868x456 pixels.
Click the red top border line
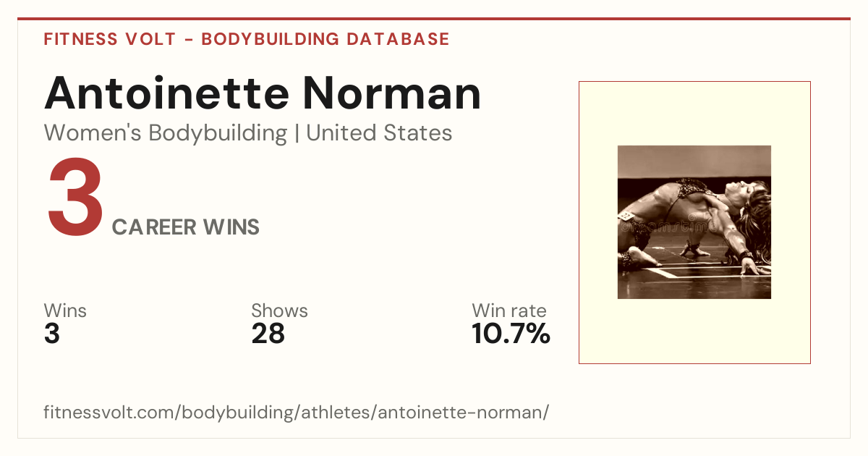tap(434, 19)
